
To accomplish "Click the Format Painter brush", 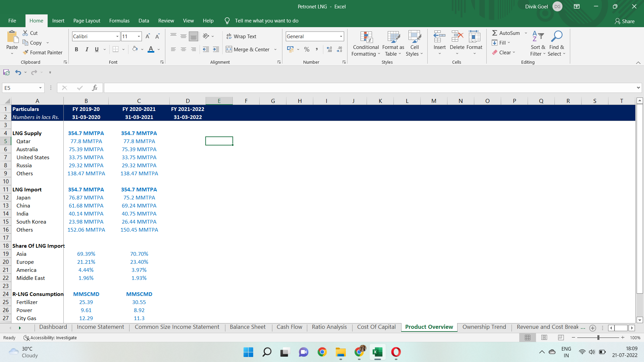I will [25, 52].
